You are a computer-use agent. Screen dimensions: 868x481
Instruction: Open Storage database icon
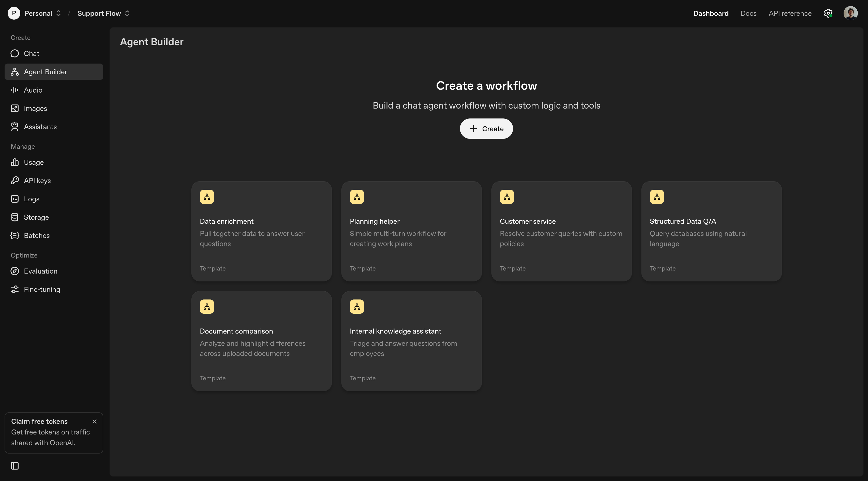click(x=14, y=217)
